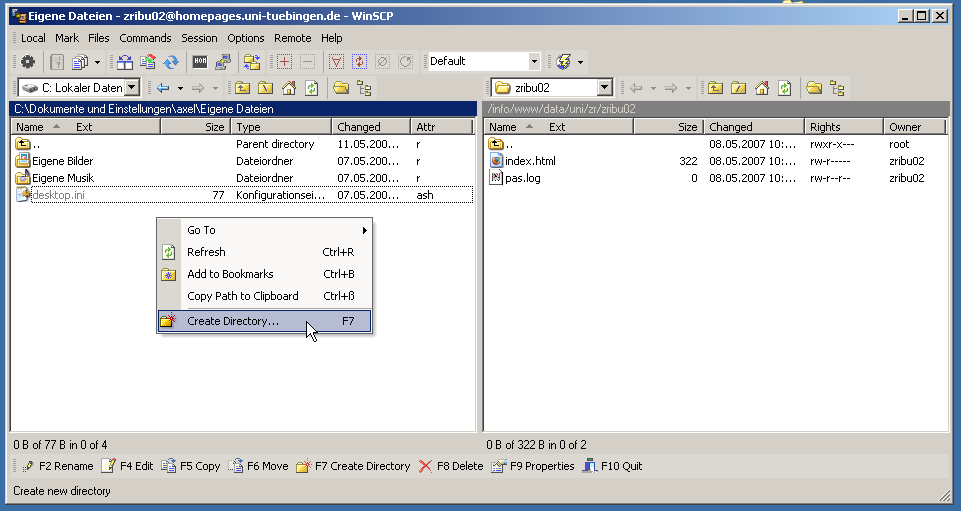
Task: Click remote panel Home Directory icon
Action: (762, 88)
